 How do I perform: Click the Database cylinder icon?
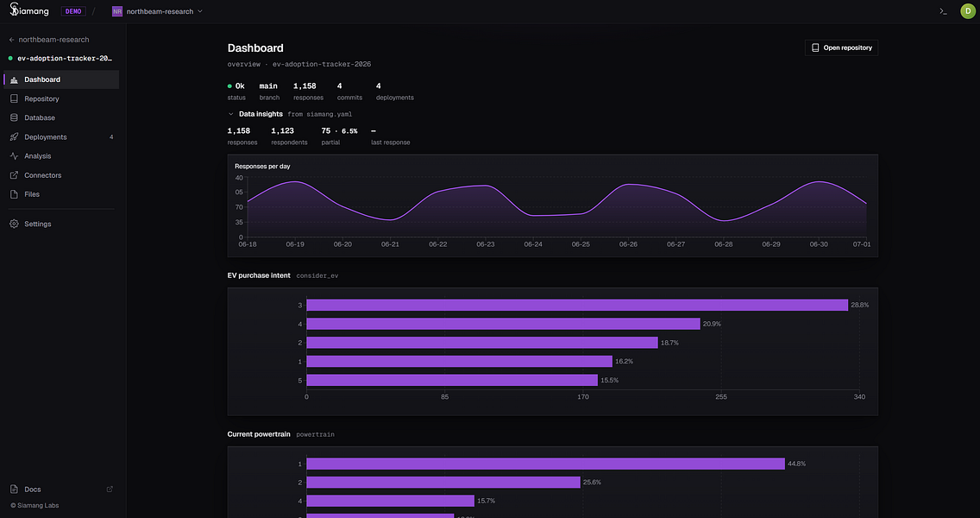14,117
